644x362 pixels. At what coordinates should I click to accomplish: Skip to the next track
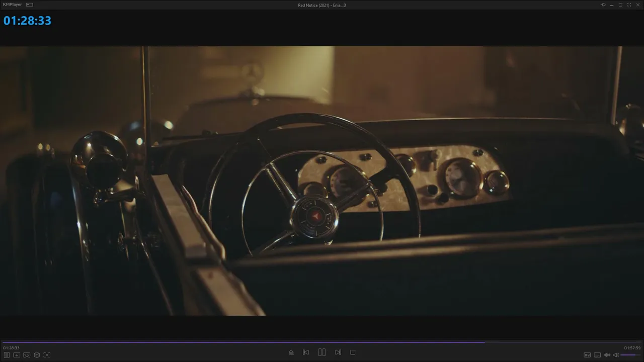point(338,352)
